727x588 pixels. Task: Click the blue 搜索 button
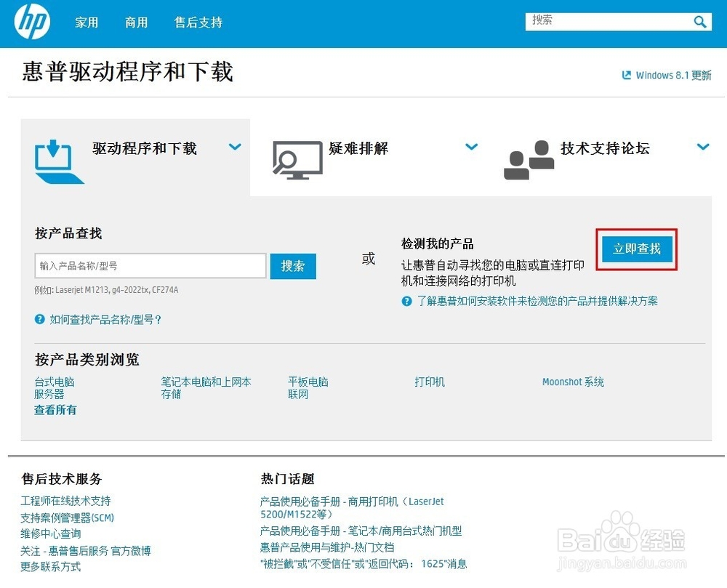click(293, 266)
